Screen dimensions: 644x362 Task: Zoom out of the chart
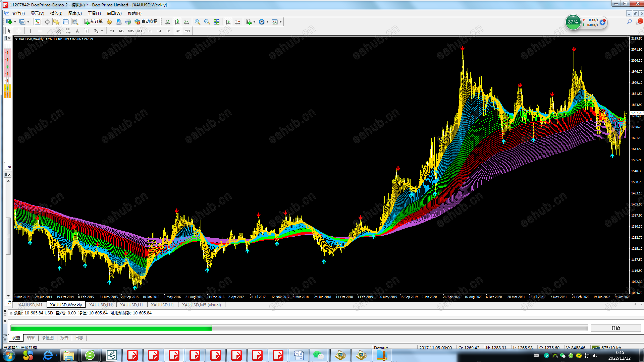click(x=207, y=22)
